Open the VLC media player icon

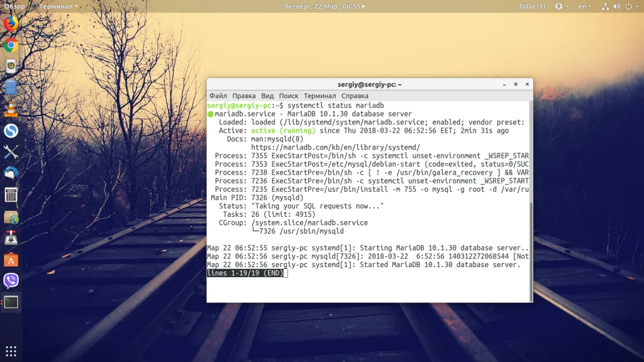click(11, 109)
